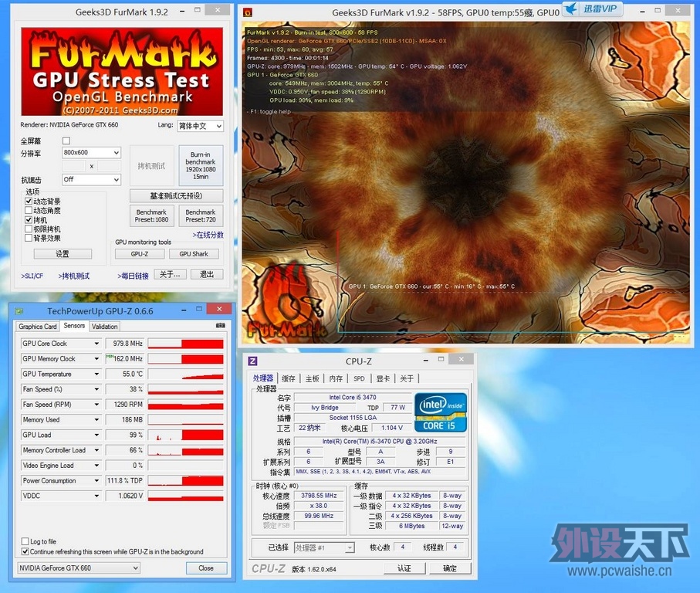The image size is (700, 593).
Task: Open the anti-aliasing Off dropdown
Action: pos(91,179)
